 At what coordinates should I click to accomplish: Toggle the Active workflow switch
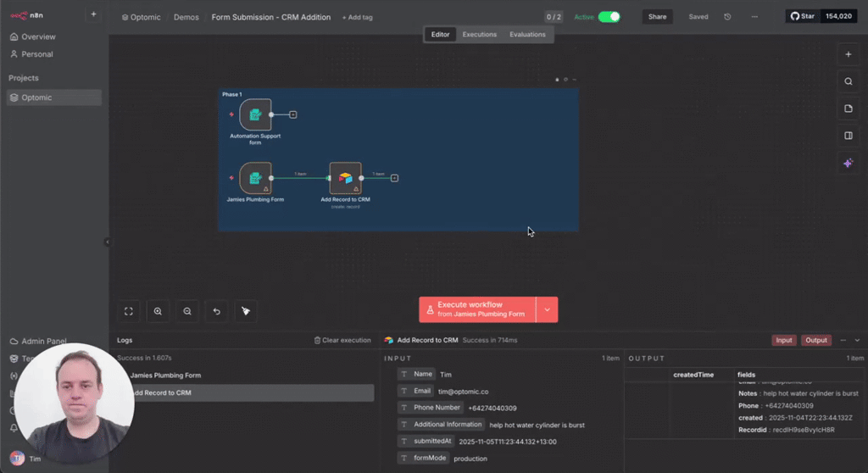[x=609, y=17]
